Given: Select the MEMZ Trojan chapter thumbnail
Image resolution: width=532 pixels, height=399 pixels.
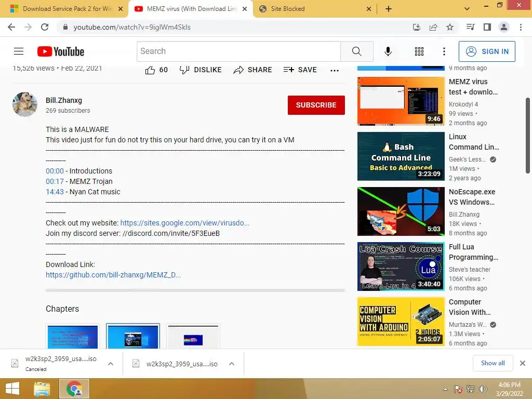Looking at the screenshot, I should pos(133,337).
